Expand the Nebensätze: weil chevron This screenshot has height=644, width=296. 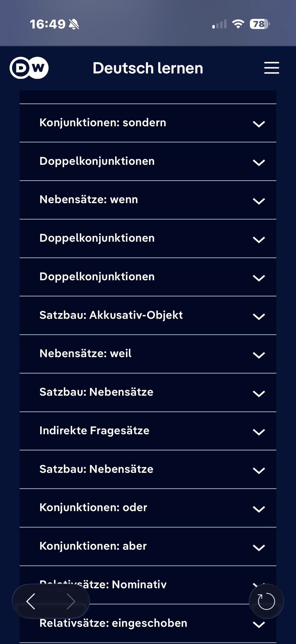[258, 355]
